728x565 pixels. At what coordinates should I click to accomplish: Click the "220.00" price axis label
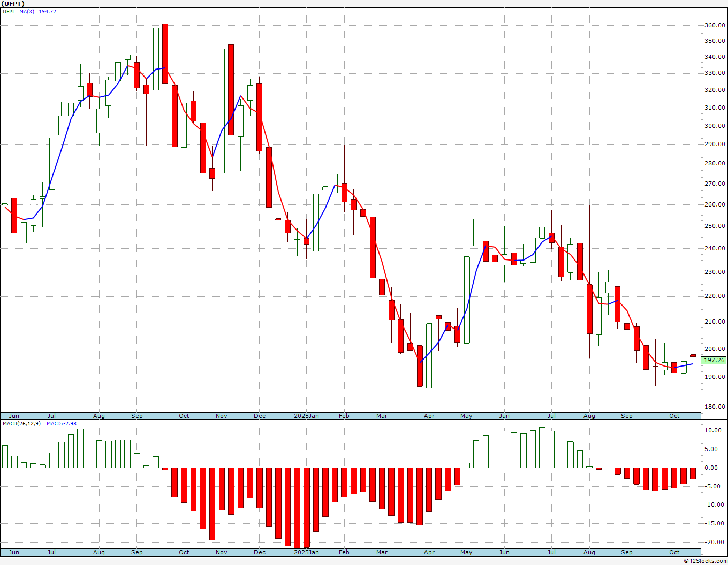click(x=715, y=296)
